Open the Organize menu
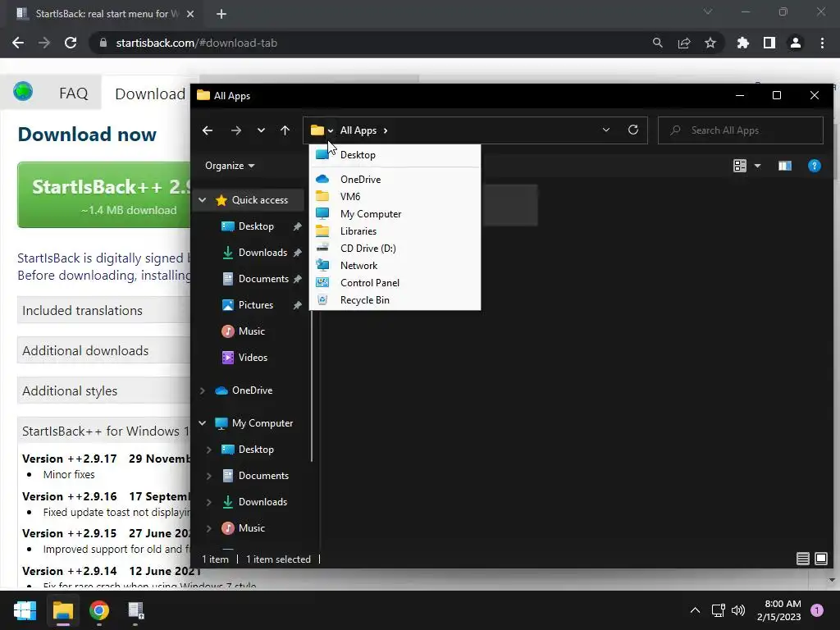Image resolution: width=840 pixels, height=630 pixels. [x=230, y=166]
